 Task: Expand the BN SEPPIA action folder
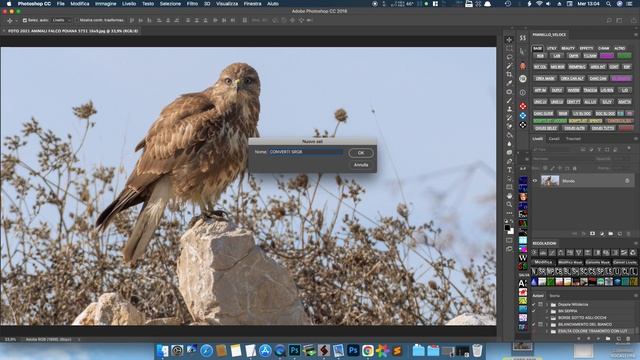(x=547, y=311)
